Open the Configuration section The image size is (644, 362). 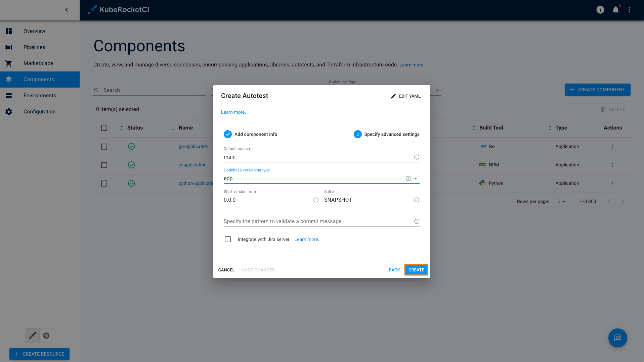(x=39, y=111)
